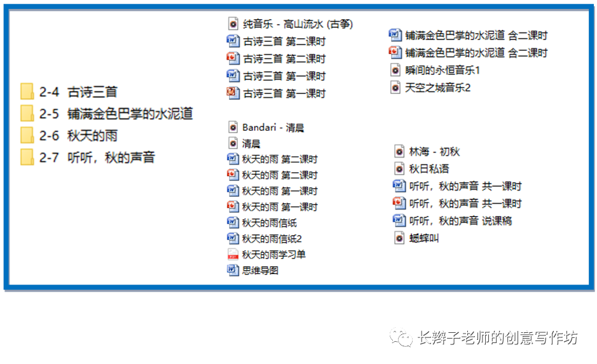
Task: Open the 2-5 铺满金色巴掌的水泥道 folder icon
Action: click(27, 113)
